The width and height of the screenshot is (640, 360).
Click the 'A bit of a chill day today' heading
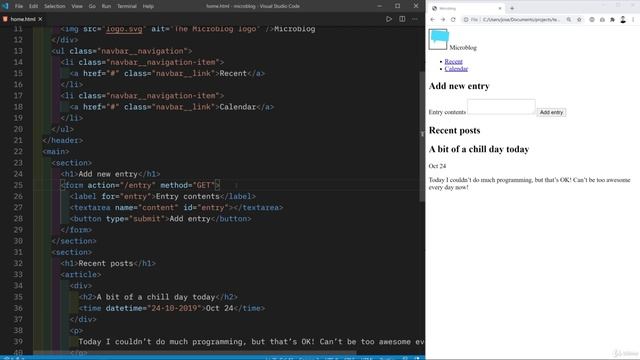pyautogui.click(x=479, y=149)
